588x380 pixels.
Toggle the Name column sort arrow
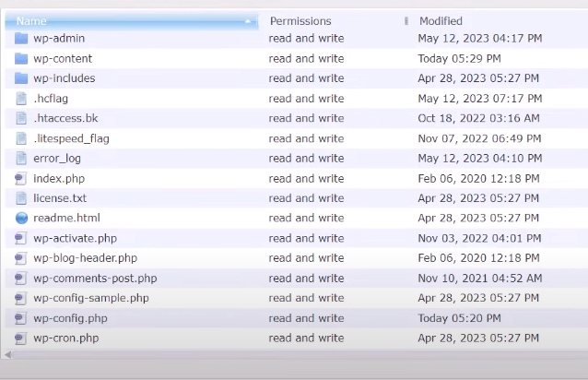248,21
